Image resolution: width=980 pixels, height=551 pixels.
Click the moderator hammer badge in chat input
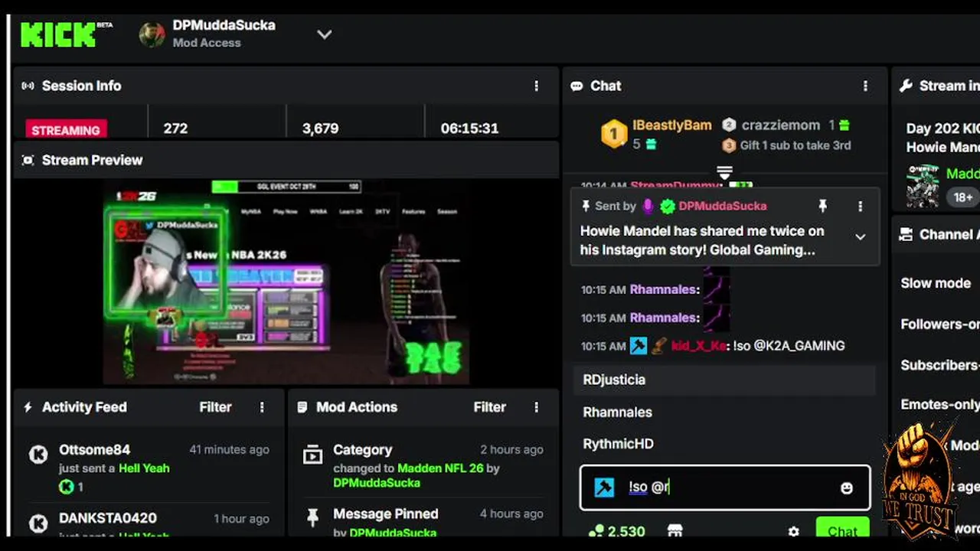[604, 487]
